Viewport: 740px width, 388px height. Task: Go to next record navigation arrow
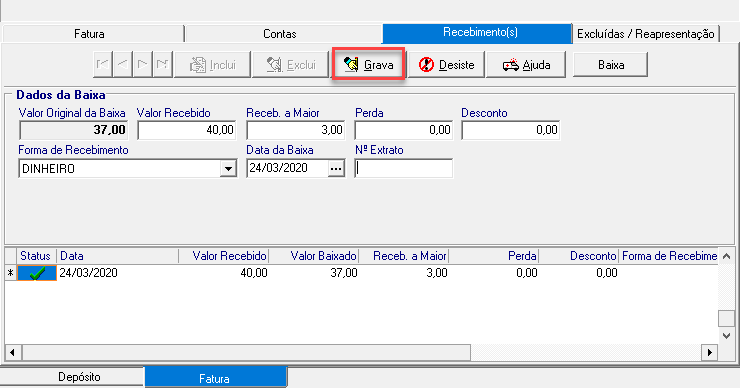tap(143, 64)
